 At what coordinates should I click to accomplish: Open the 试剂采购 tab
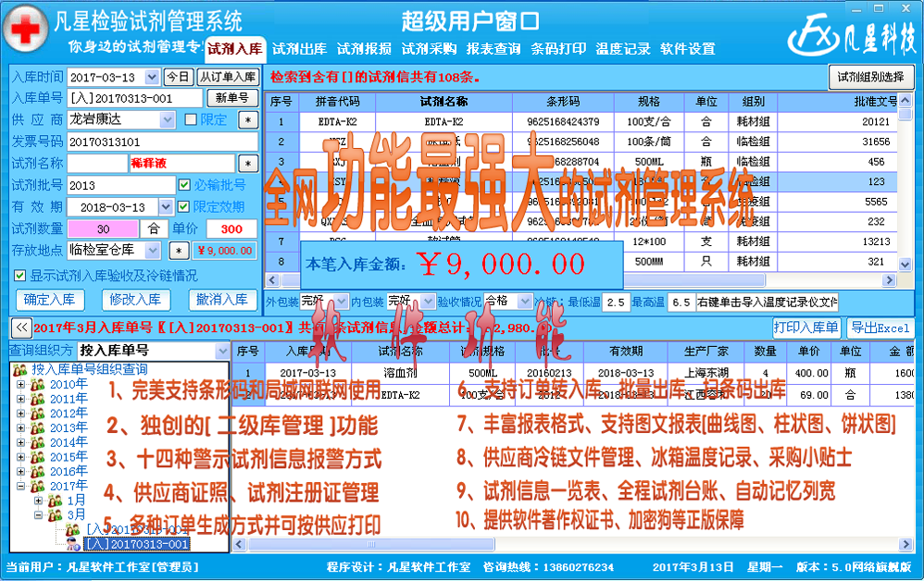tap(429, 49)
